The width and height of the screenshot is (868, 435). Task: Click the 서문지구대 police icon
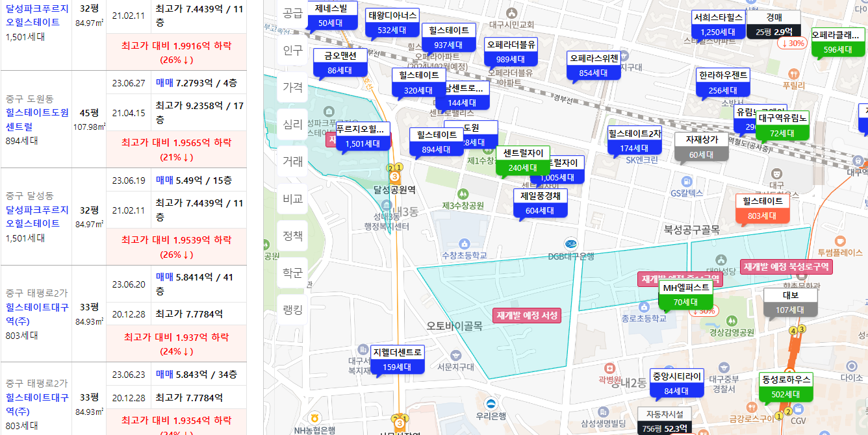pos(455,355)
